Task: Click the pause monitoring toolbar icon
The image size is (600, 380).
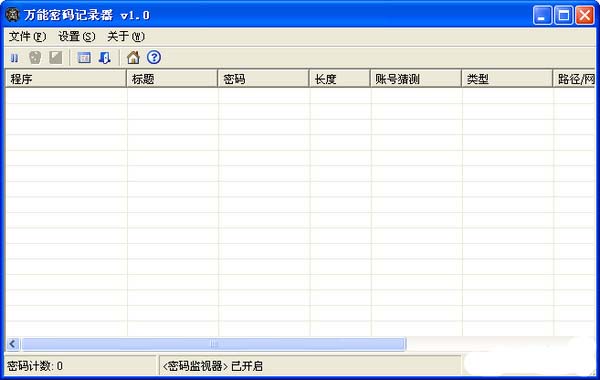Action: tap(14, 58)
